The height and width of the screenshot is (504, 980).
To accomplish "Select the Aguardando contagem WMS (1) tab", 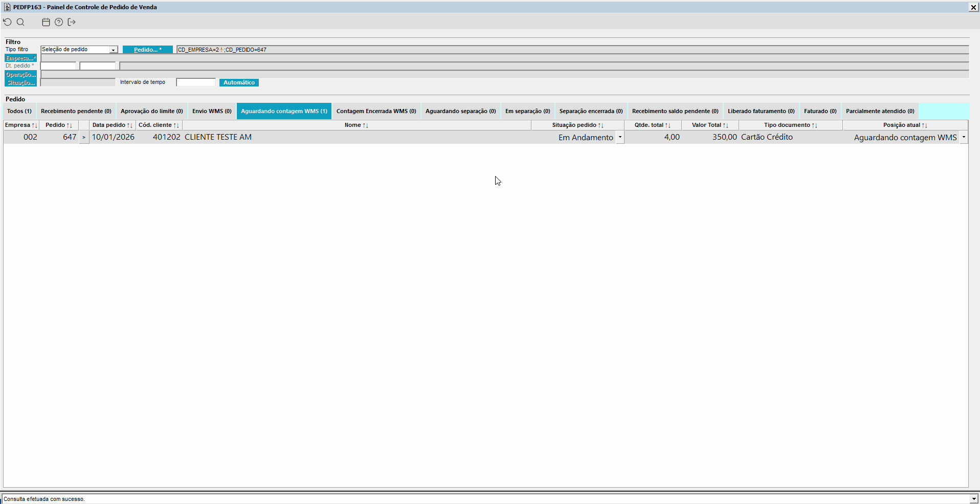I will coord(284,111).
